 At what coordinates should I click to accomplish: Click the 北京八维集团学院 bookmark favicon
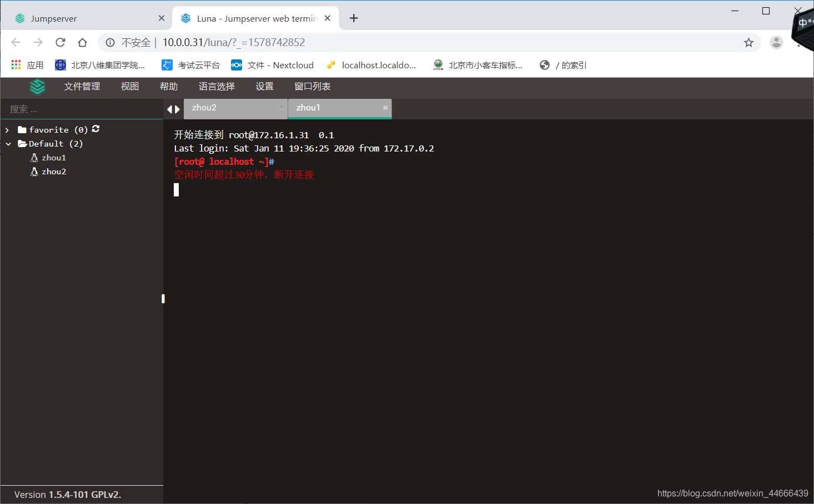(61, 65)
